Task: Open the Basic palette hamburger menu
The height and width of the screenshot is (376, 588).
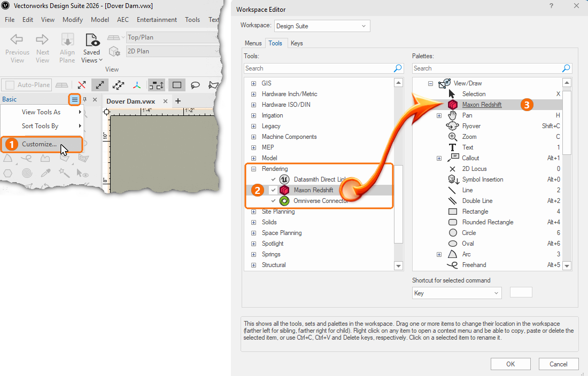Action: pyautogui.click(x=74, y=99)
